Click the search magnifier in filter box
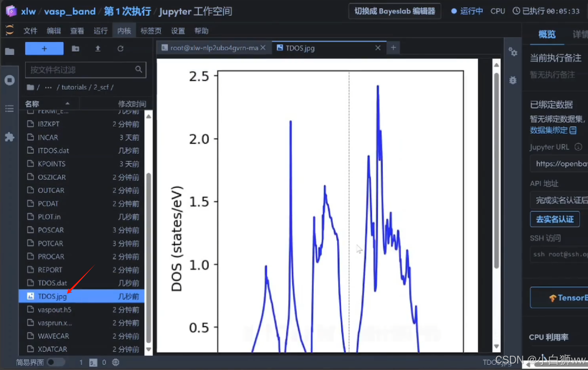 tap(139, 69)
